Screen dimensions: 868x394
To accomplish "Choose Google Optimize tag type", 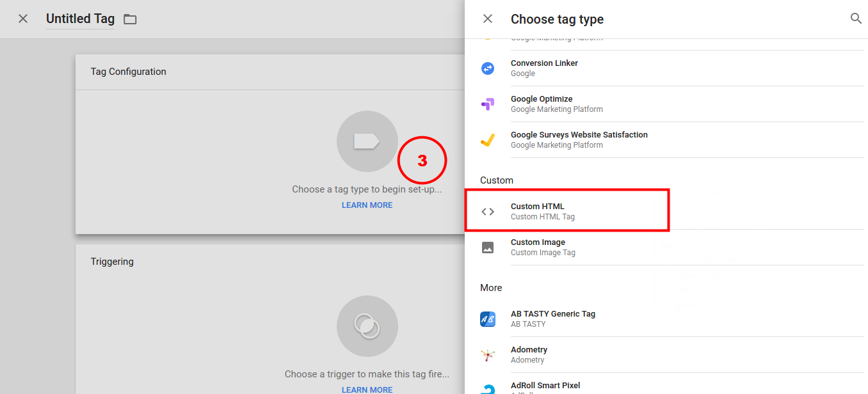I will pos(671,104).
